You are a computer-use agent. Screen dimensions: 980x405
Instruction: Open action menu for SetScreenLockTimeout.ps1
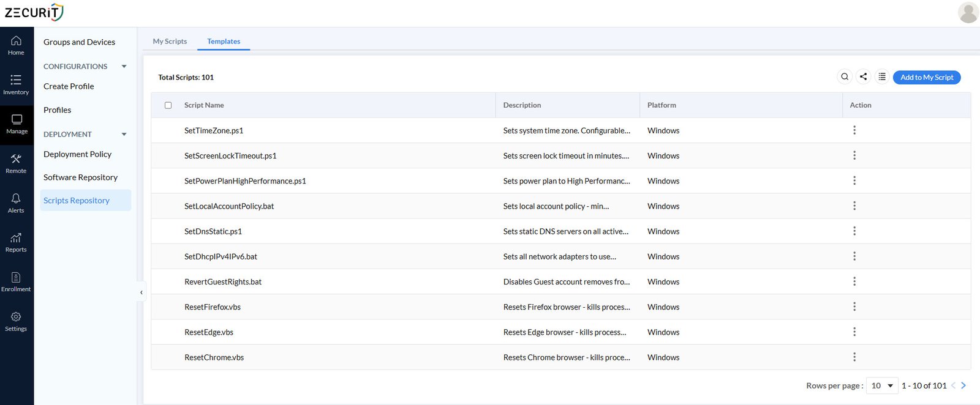(x=854, y=155)
